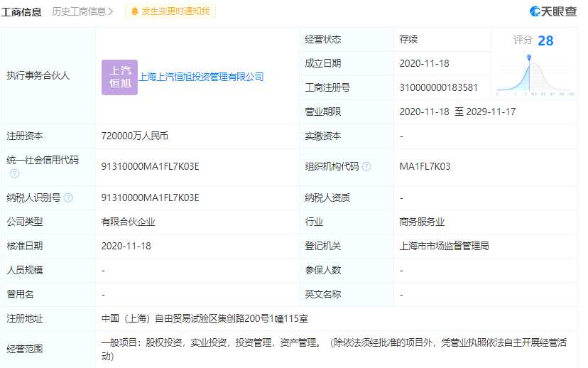Open 历史工商信息 link

pyautogui.click(x=82, y=11)
